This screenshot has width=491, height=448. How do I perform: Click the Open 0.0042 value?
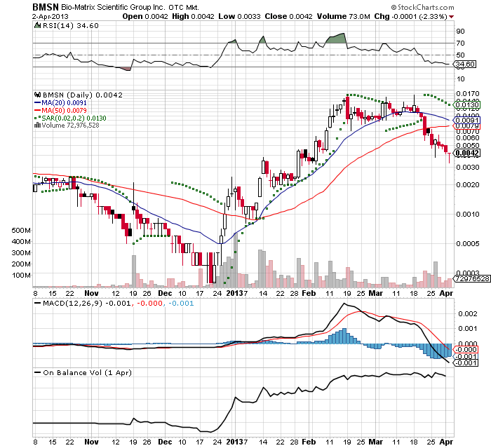(x=145, y=17)
